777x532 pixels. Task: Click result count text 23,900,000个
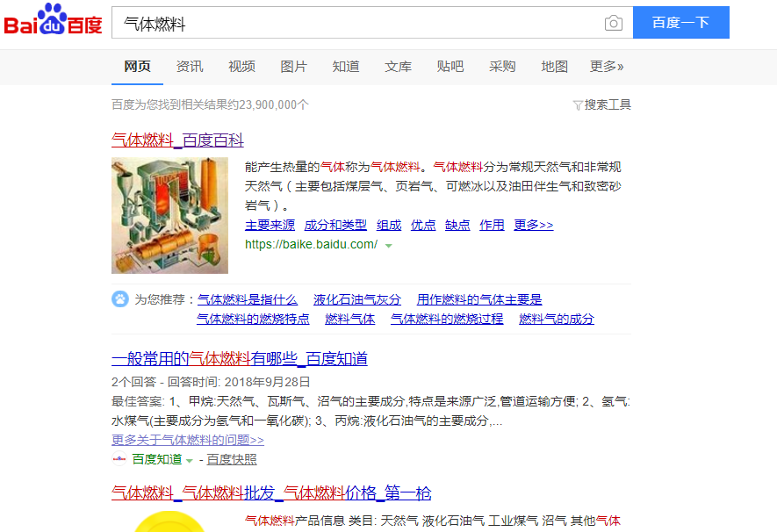[274, 105]
